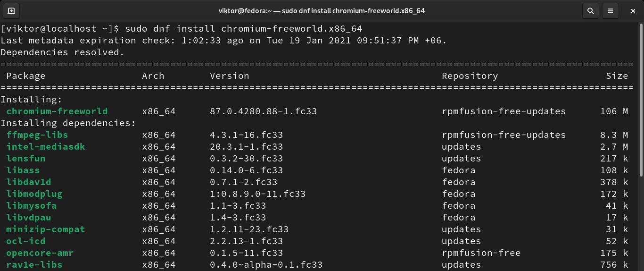Click the libass package name
Screen dimensions: 644x271
23,170
